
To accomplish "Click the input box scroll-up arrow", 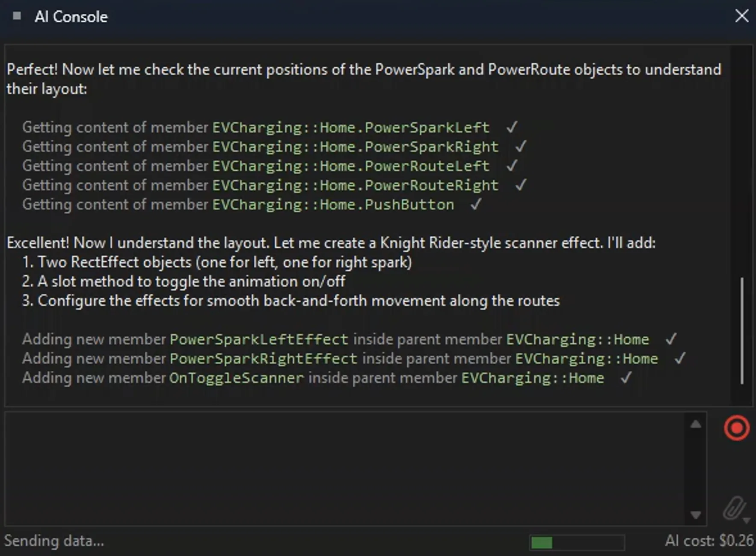I will click(x=696, y=424).
